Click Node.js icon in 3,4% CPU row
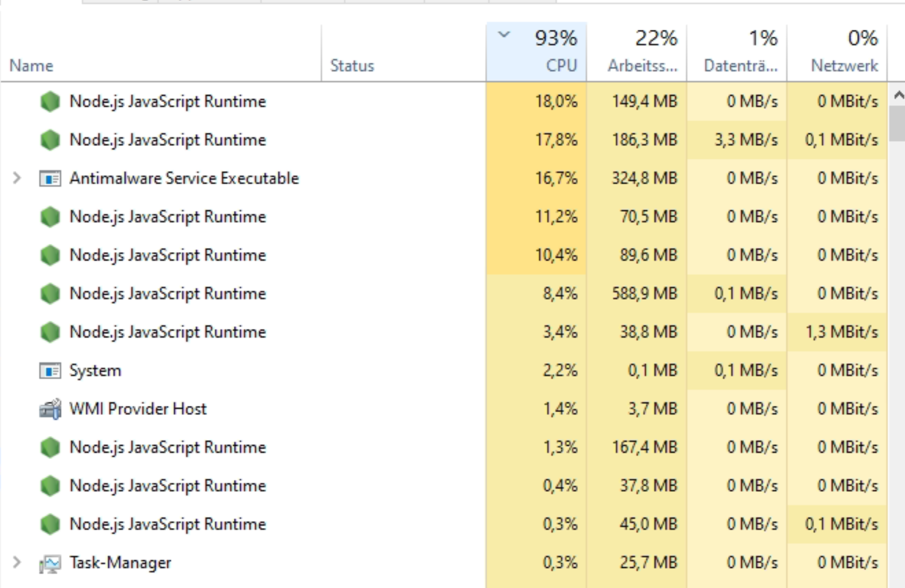Image resolution: width=905 pixels, height=588 pixels. (x=50, y=332)
